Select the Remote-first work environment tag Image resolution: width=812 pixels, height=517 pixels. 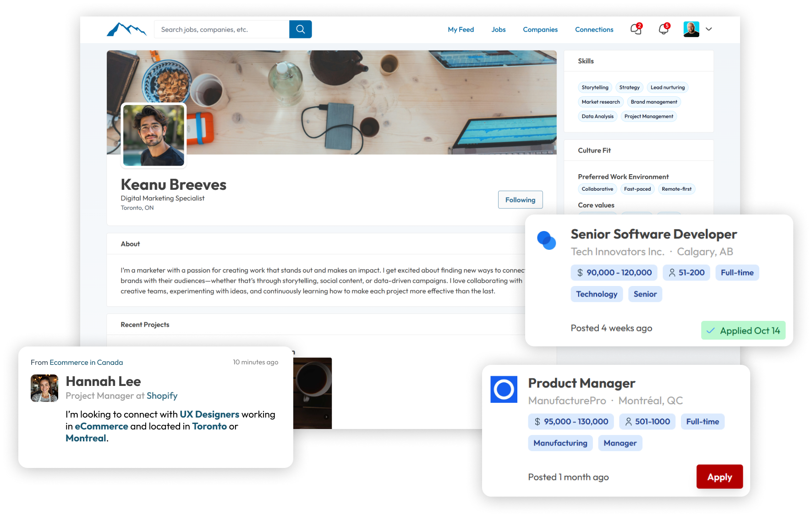[x=676, y=188]
